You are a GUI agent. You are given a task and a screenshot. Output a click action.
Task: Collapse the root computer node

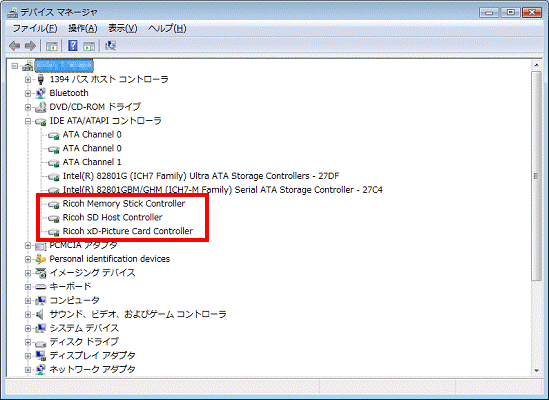point(14,66)
